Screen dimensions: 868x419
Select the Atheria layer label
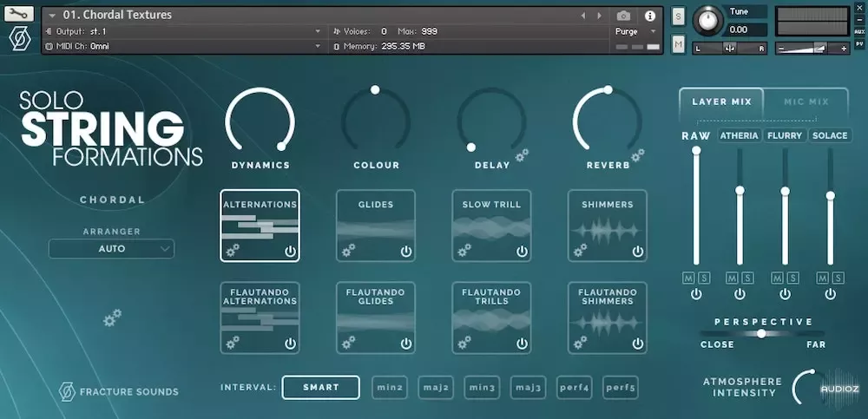740,135
